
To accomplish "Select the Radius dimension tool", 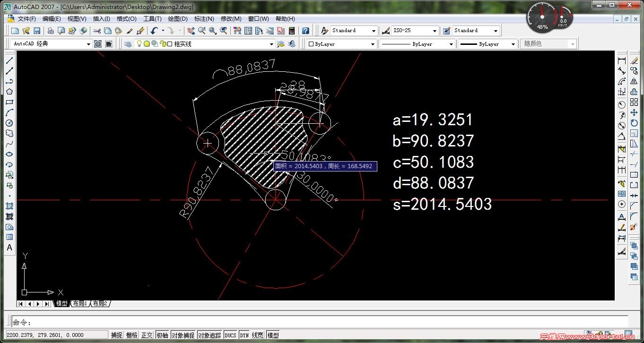I will 622,105.
